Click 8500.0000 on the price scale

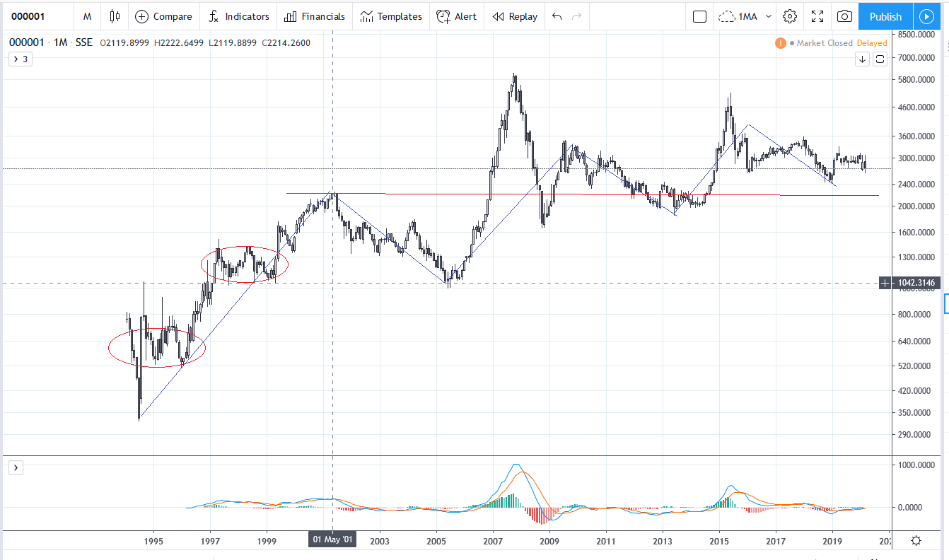pyautogui.click(x=916, y=34)
